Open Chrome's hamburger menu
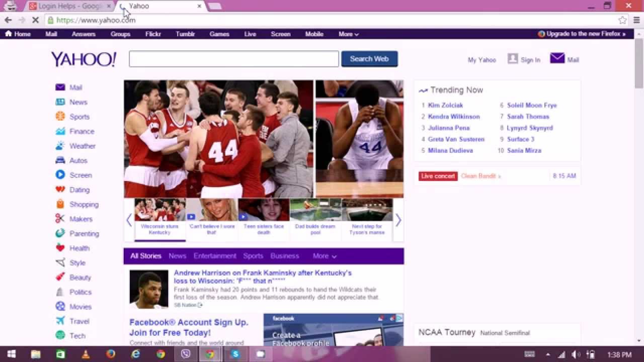The width and height of the screenshot is (644, 362). (x=637, y=20)
